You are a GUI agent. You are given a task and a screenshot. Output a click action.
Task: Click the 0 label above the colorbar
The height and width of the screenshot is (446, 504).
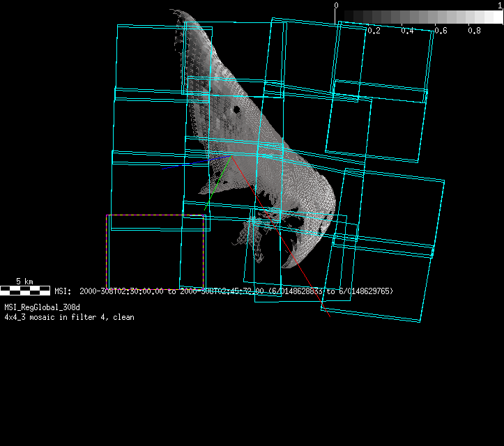[x=337, y=6]
